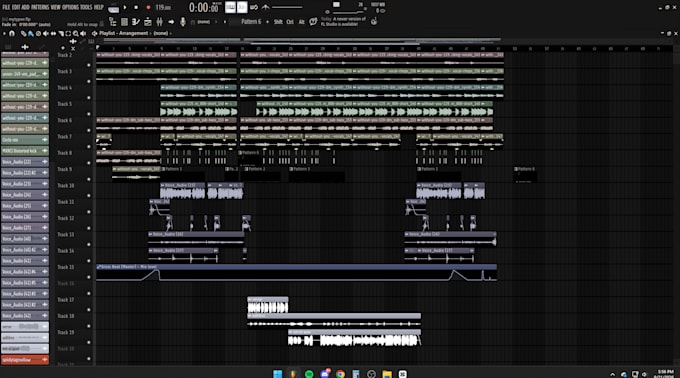Open the HELP menu
Viewport: 680px width, 378px height.
(99, 7)
